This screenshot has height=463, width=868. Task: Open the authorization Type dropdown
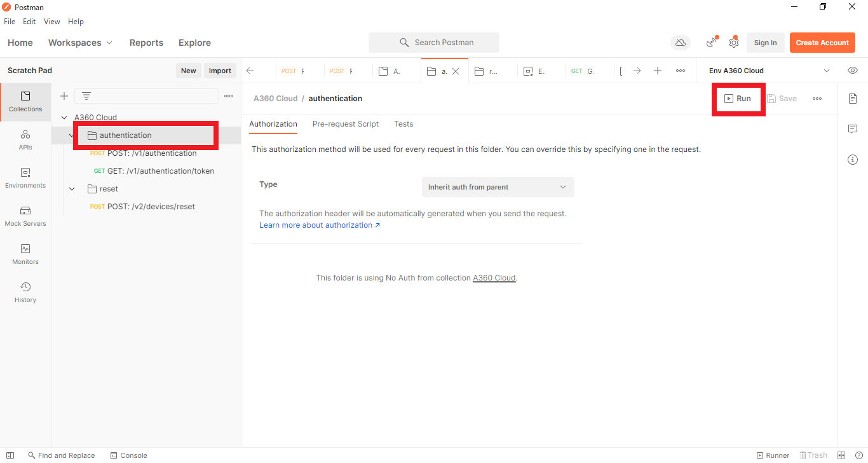pyautogui.click(x=498, y=187)
